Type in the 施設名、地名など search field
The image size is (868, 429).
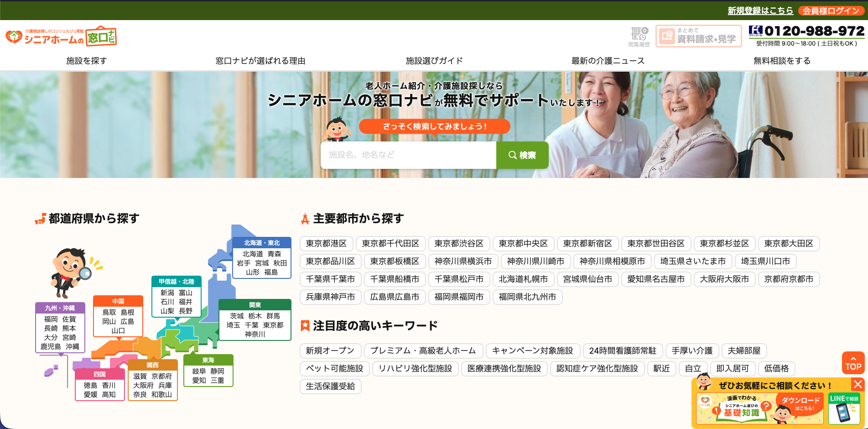[408, 155]
